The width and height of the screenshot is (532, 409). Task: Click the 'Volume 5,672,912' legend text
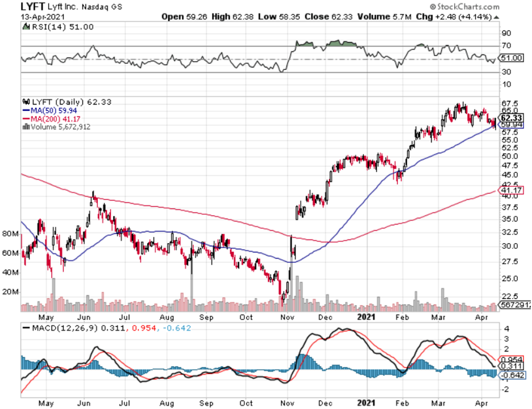click(x=60, y=127)
